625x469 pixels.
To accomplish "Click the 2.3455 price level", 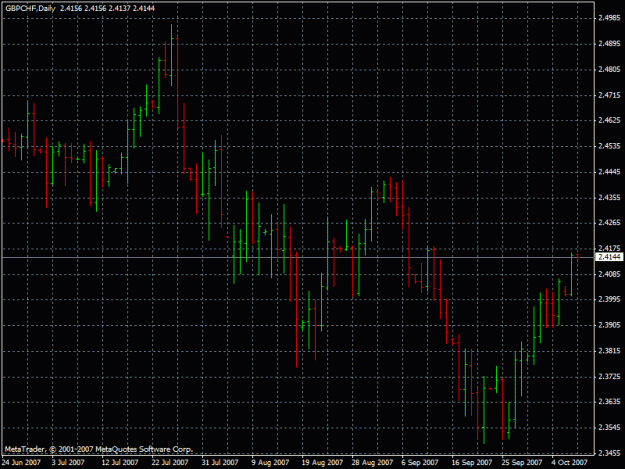I will tap(609, 453).
